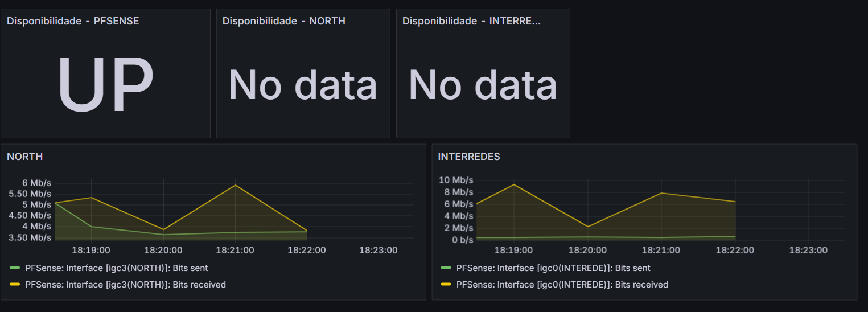This screenshot has height=312, width=868.
Task: Click No data in NORTH availability panel
Action: click(x=303, y=85)
